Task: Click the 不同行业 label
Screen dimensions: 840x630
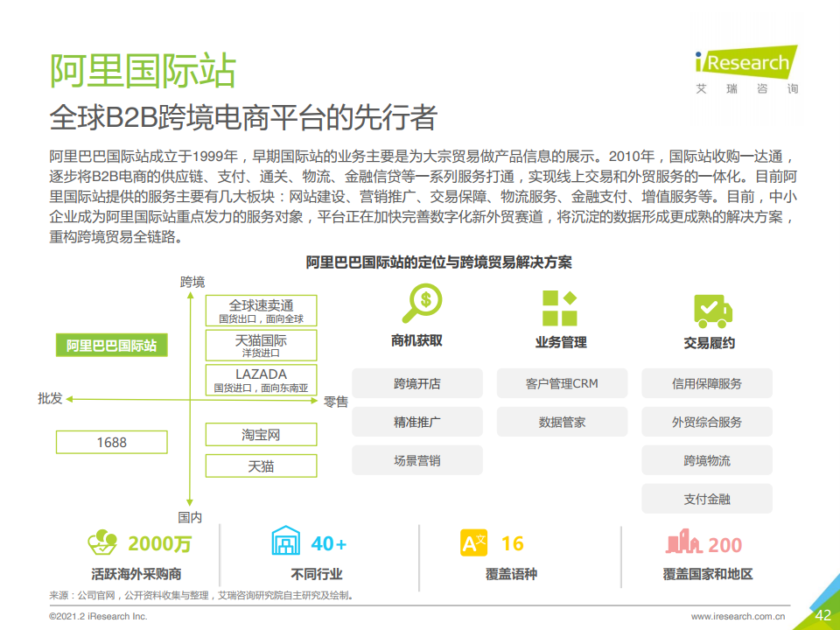Action: click(x=317, y=574)
